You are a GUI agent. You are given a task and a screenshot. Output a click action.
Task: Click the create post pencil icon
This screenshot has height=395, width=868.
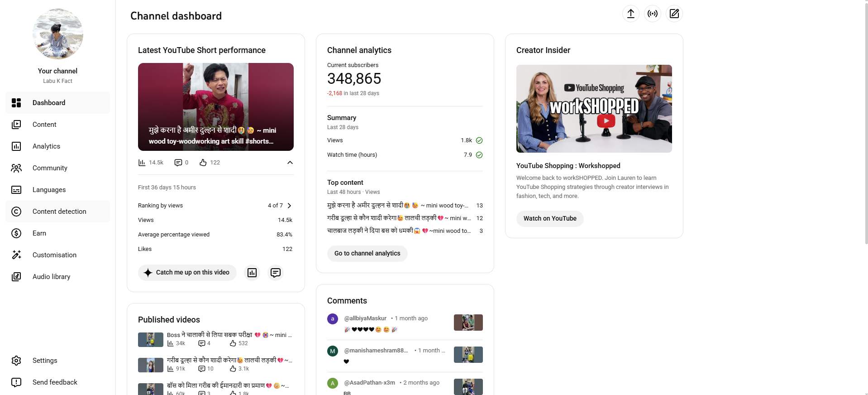coord(674,14)
